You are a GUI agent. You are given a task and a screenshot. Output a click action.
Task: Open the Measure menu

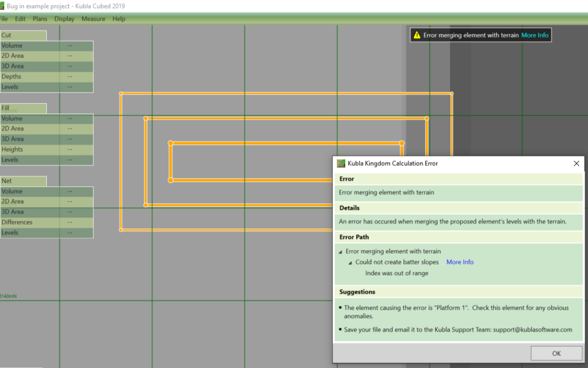pos(94,19)
